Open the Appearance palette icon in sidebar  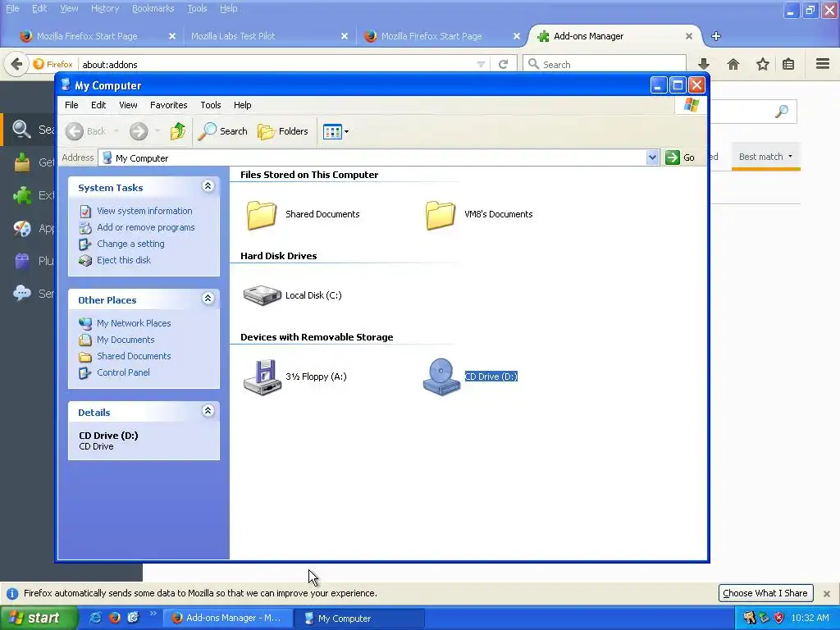point(22,228)
